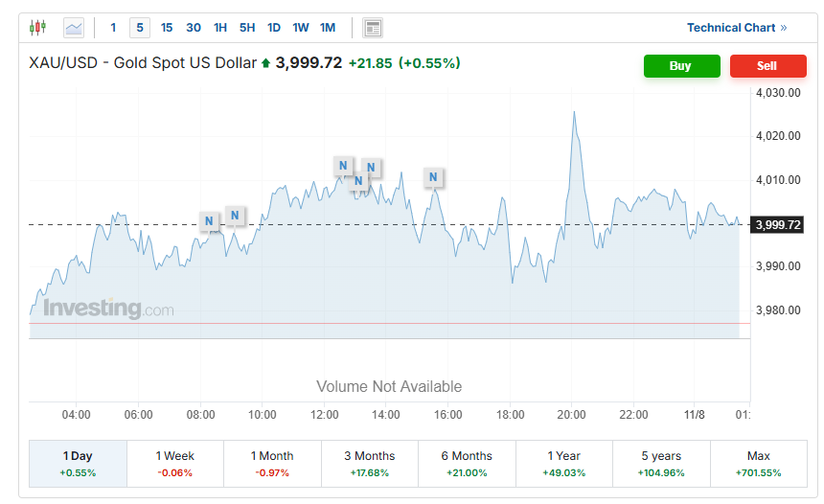Screen dimensions: 824x504
Task: Open the news marker just before 16:00
Action: [x=433, y=177]
